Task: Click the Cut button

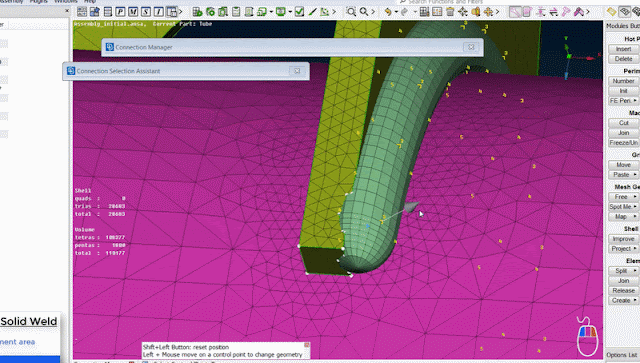Action: [624, 123]
